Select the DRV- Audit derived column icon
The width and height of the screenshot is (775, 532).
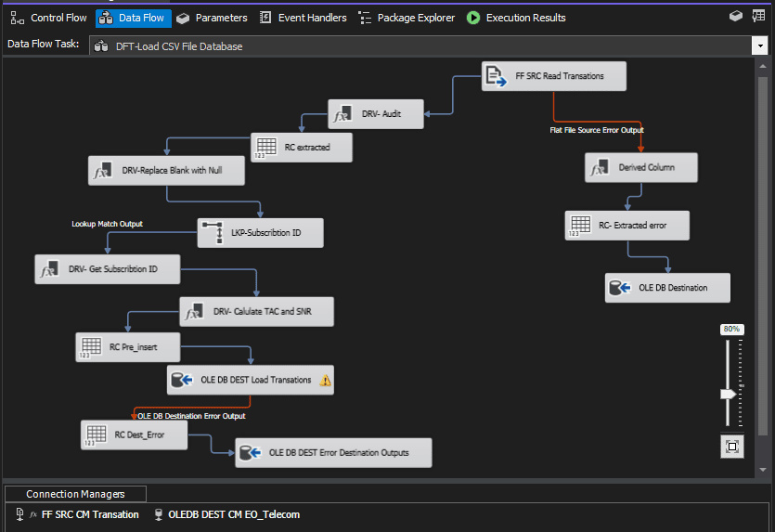tap(342, 114)
